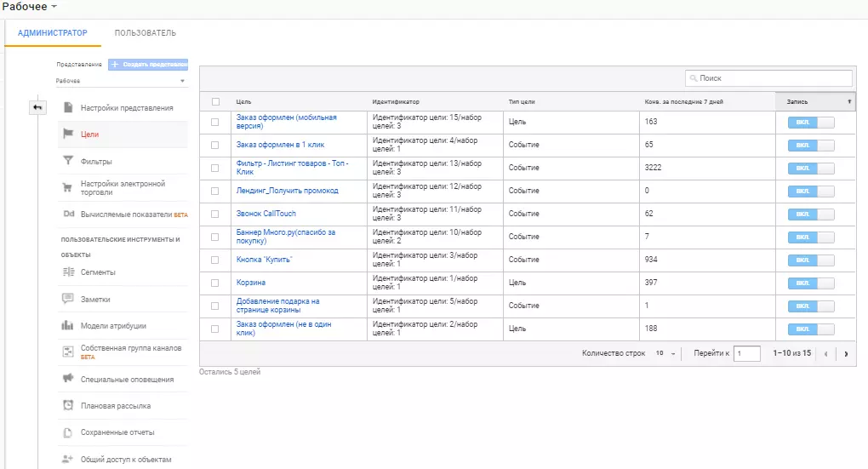Switch to the ПОЛЬЗОВАТЕЛЬ tab
Screen dimensions: 868x469
[145, 32]
